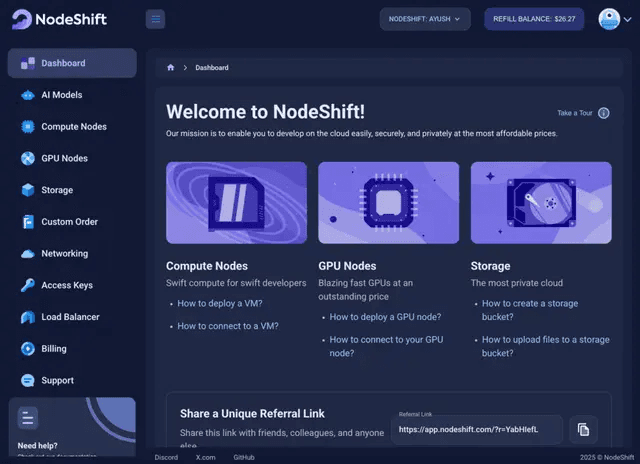Viewport: 640px width, 464px height.
Task: Click the Dashboard breadcrumb text
Action: tap(212, 68)
